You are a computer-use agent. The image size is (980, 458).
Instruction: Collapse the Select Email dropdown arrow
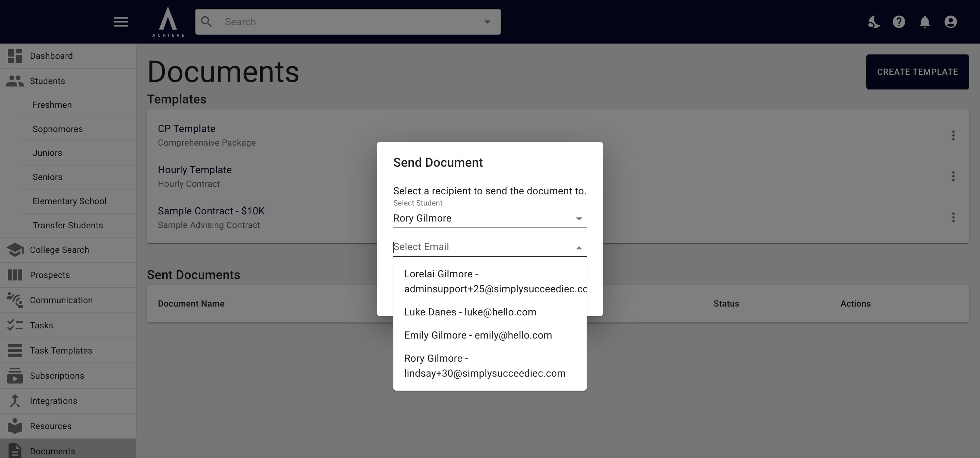click(x=578, y=248)
